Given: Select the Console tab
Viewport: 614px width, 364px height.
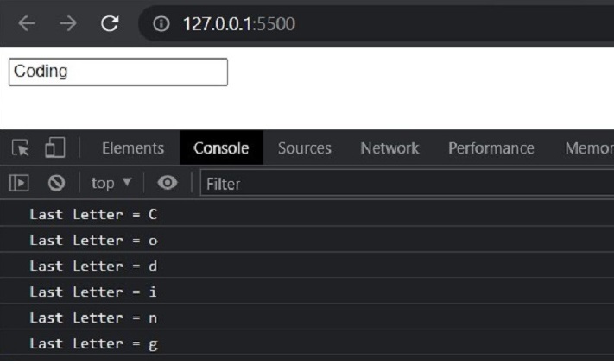Looking at the screenshot, I should 221,148.
